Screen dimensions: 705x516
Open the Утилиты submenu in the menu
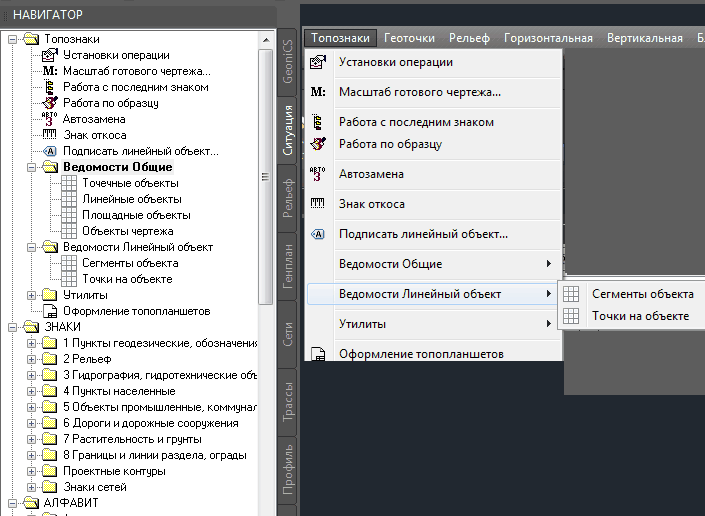(x=445, y=324)
